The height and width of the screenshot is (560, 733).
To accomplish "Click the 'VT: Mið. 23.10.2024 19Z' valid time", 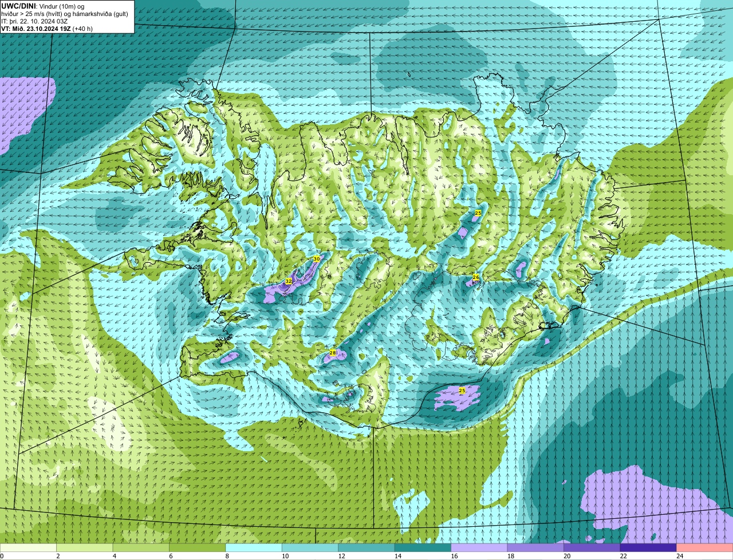I will [36, 29].
